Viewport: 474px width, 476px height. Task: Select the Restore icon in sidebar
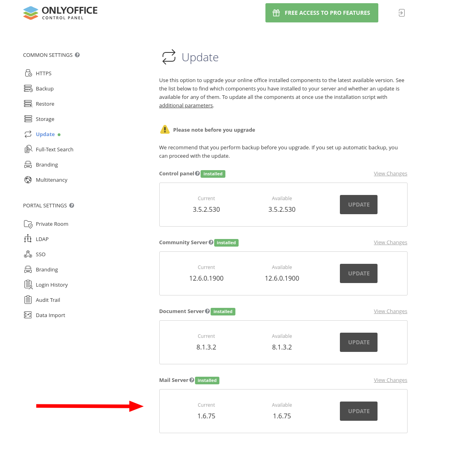[x=28, y=104]
